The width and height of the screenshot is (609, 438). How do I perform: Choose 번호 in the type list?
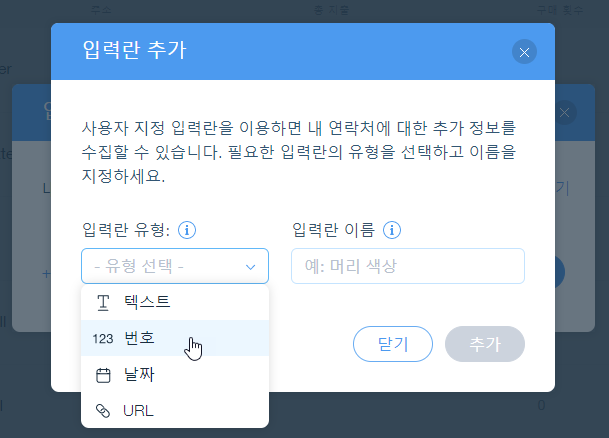(139, 338)
